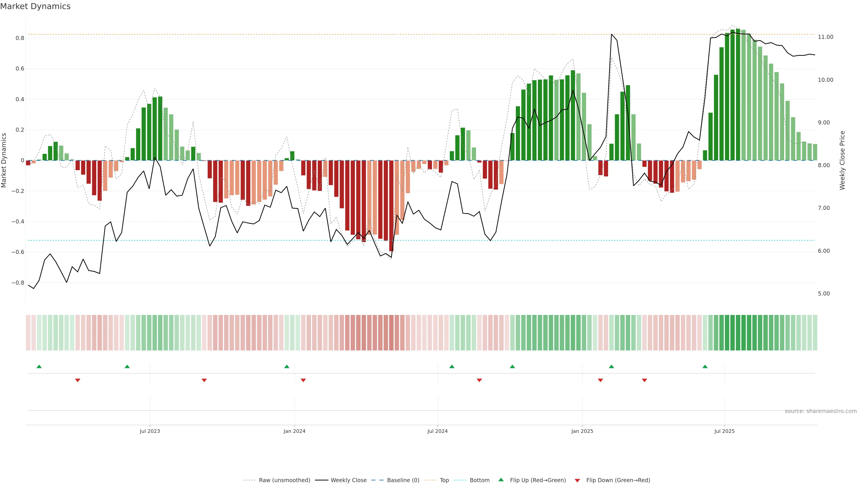The width and height of the screenshot is (868, 488).
Task: Click the Market Dynamics chart title
Action: click(x=35, y=6)
